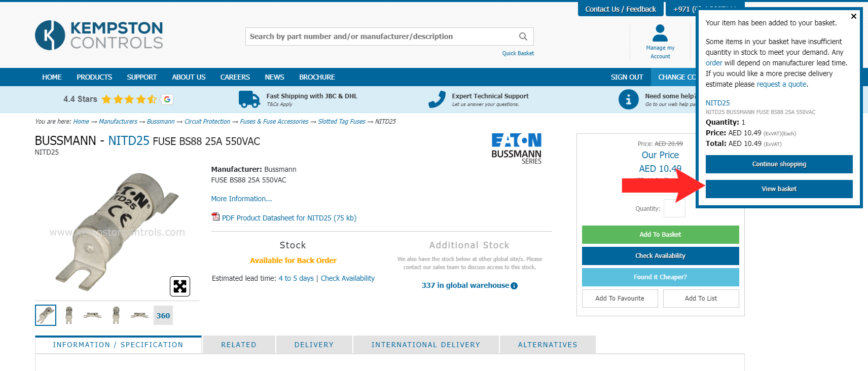Switch to the Delivery tab

[x=314, y=345]
